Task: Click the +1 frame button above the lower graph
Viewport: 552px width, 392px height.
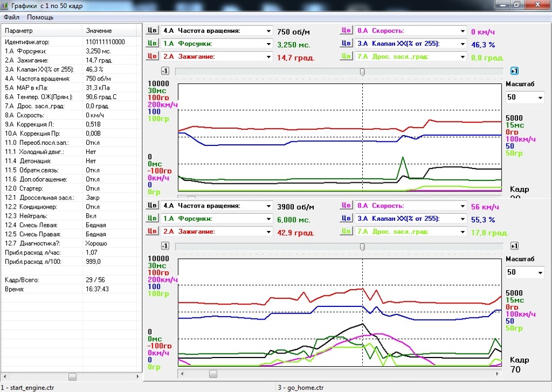Action: (514, 245)
